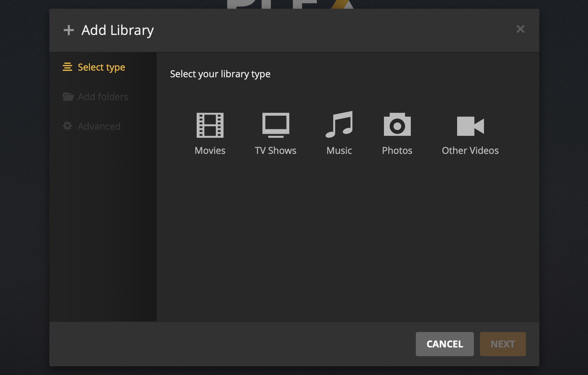
Task: Select the TV Shows monitor icon
Action: click(276, 125)
